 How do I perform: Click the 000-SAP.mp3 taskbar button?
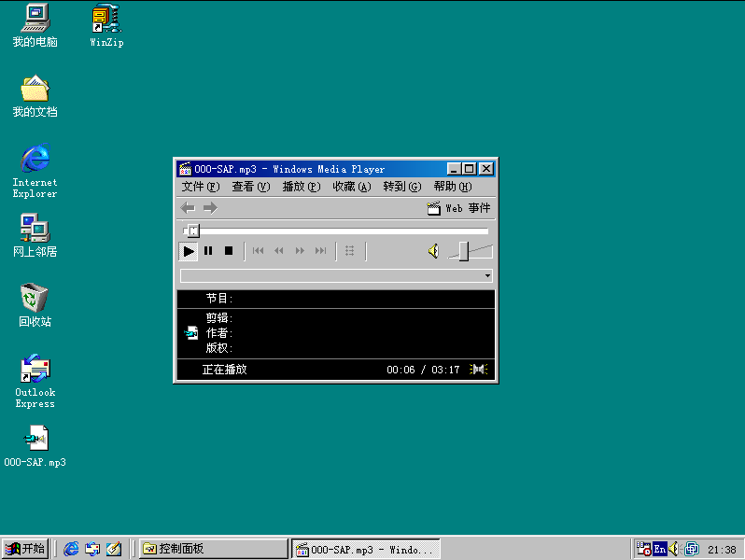click(365, 549)
